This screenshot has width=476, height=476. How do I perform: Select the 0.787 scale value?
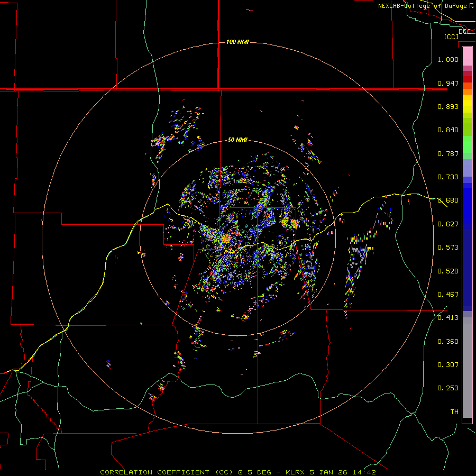click(448, 153)
